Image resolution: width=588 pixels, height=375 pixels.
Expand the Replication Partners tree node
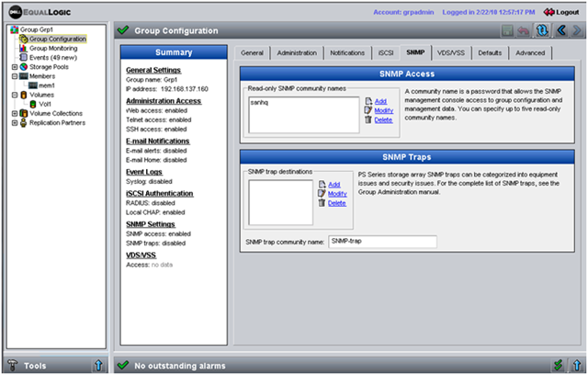(x=15, y=122)
